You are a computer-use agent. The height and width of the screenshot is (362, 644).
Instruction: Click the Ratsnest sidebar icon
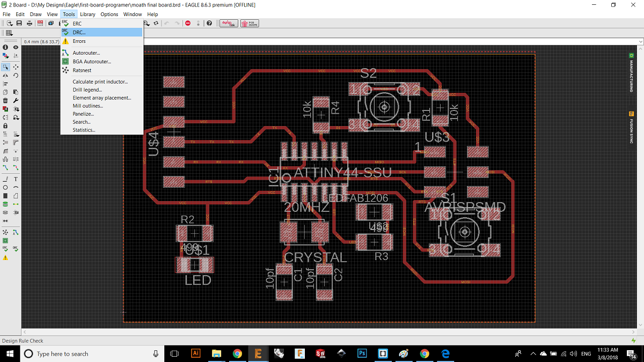(5, 232)
